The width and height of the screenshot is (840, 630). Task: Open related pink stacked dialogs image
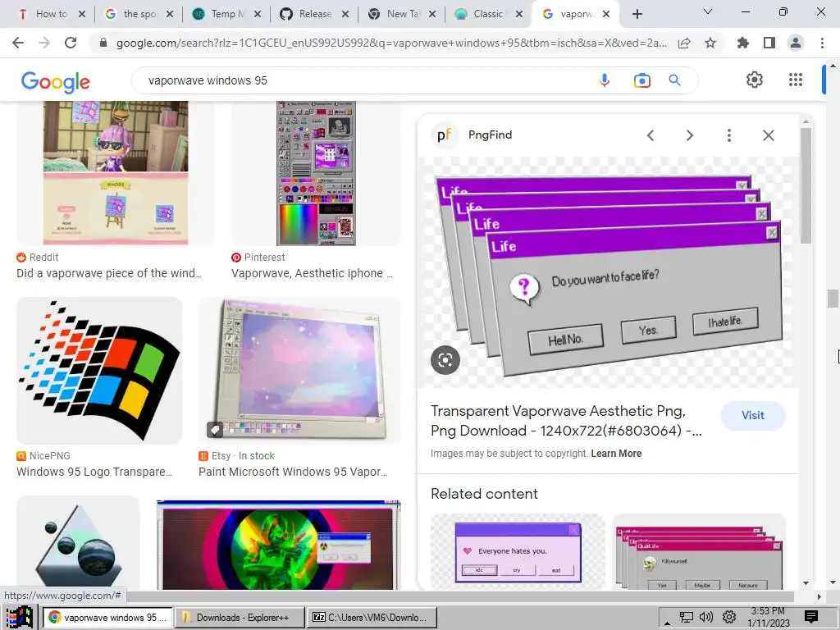coord(699,552)
